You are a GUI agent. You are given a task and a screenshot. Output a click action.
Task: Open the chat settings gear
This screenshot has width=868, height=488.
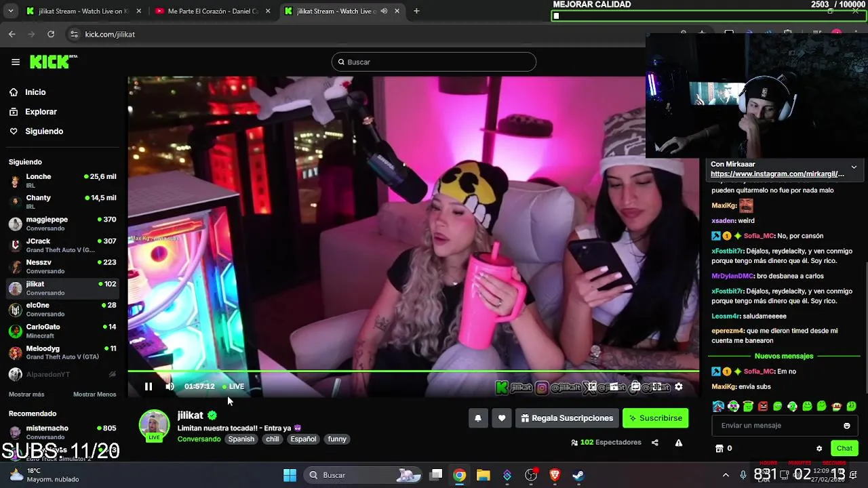(x=819, y=448)
